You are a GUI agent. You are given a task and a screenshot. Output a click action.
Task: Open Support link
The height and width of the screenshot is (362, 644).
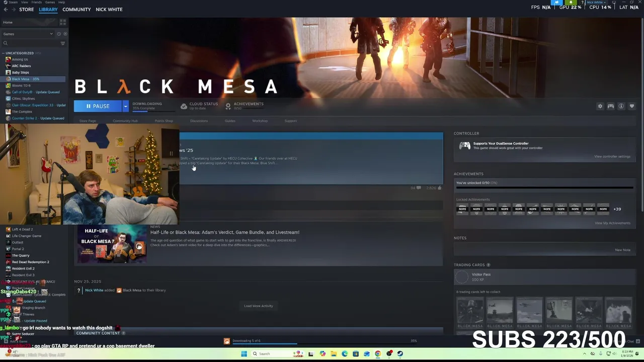pos(290,121)
